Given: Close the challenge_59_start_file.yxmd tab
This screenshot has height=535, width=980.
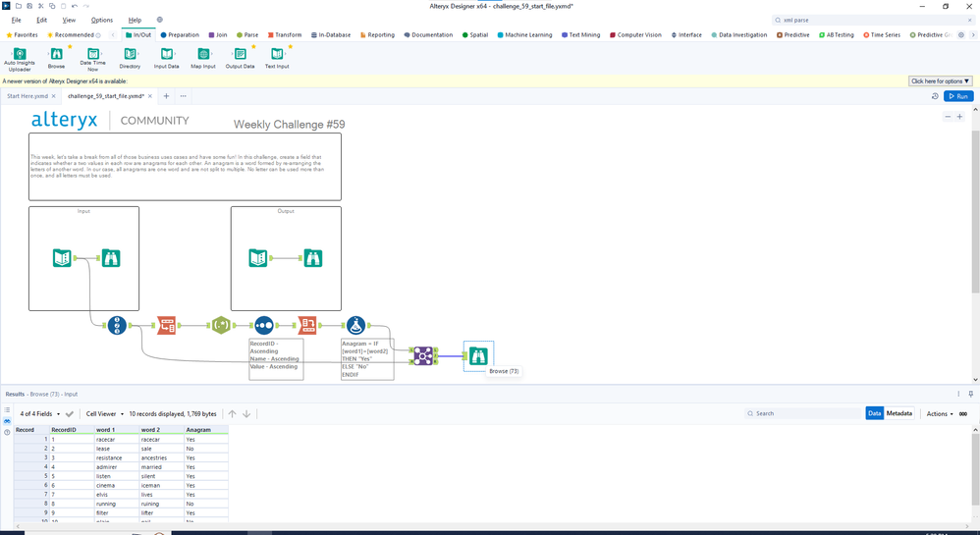Looking at the screenshot, I should pos(150,96).
